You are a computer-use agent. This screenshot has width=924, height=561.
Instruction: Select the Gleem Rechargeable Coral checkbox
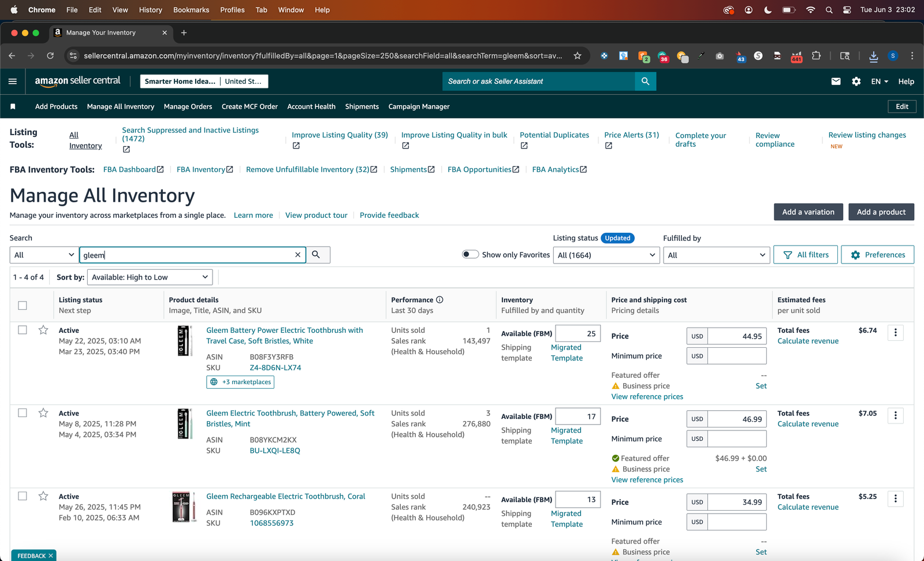point(23,496)
